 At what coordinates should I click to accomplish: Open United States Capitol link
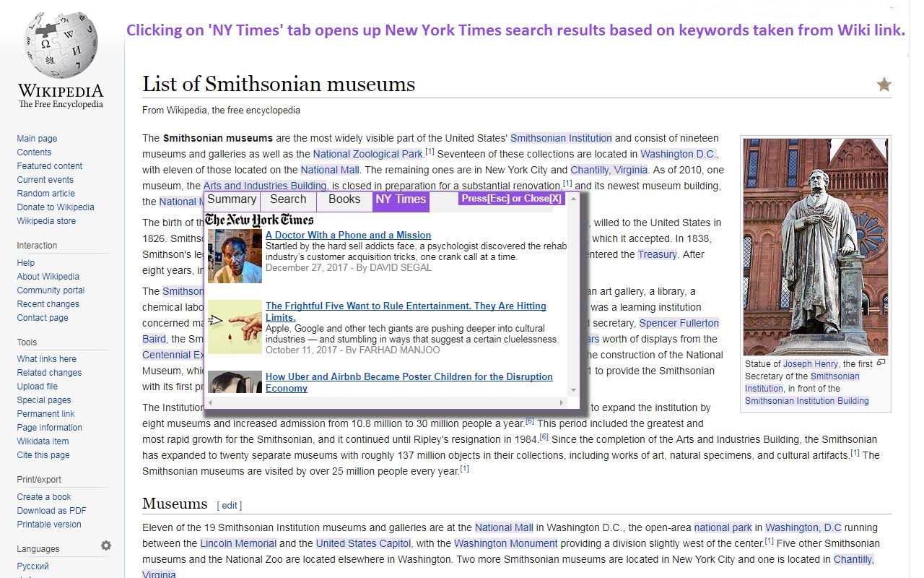point(363,543)
